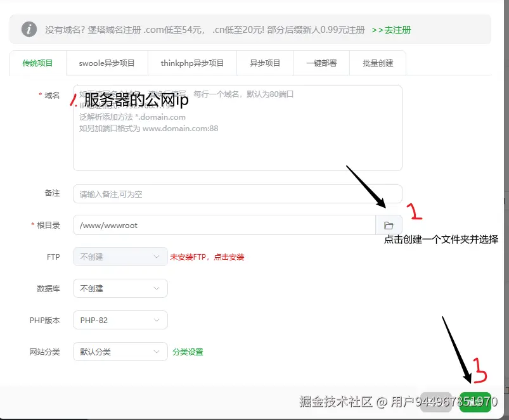Select the thinkphp异步项目 tab

[x=192, y=63]
